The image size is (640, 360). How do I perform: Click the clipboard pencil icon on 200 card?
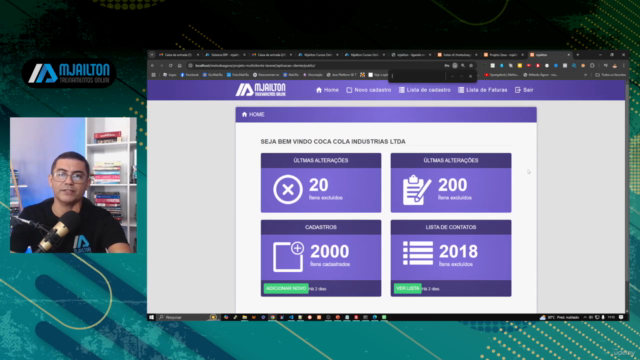click(x=416, y=190)
